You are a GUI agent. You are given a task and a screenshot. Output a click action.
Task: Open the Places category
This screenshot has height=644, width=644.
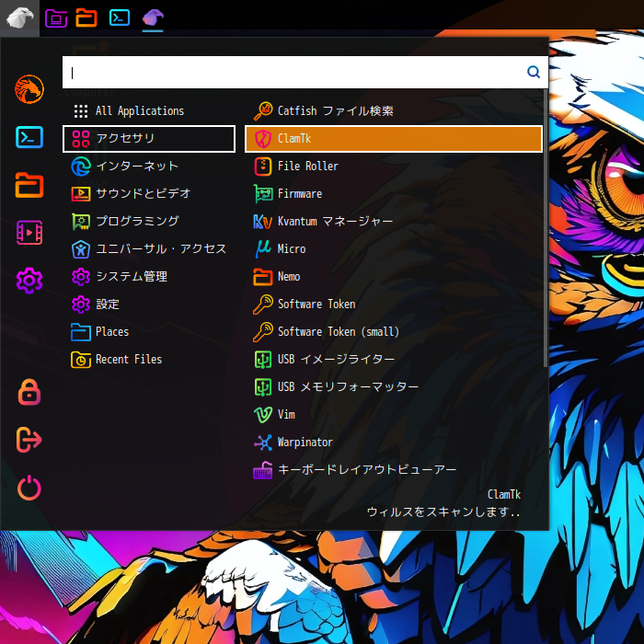[149, 332]
